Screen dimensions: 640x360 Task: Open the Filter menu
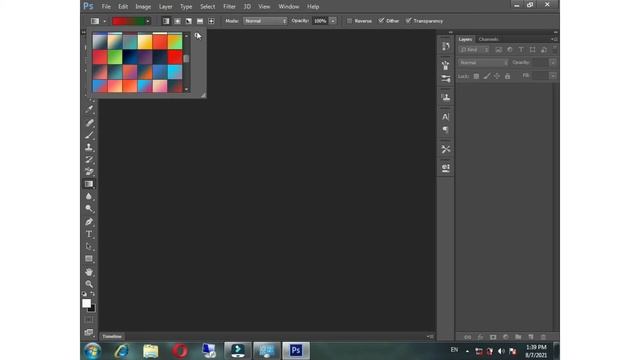[x=229, y=7]
